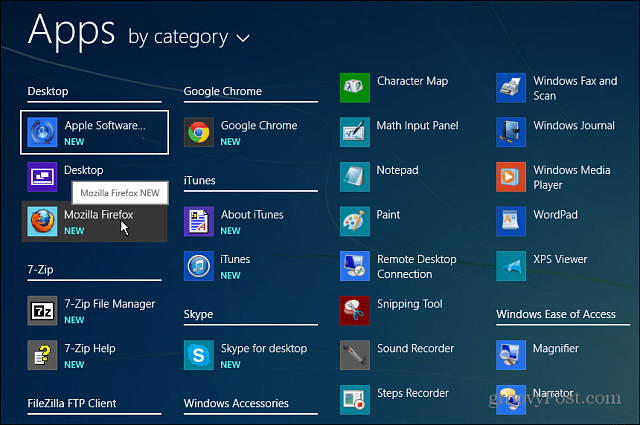Launch iTunes via its music icon
Viewport: 640px width, 425px height.
[198, 266]
